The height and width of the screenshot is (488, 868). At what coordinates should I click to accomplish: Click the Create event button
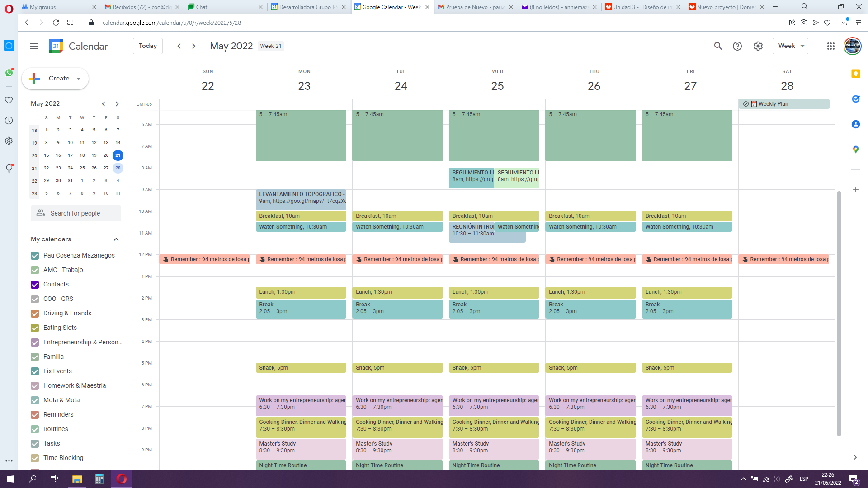(55, 79)
